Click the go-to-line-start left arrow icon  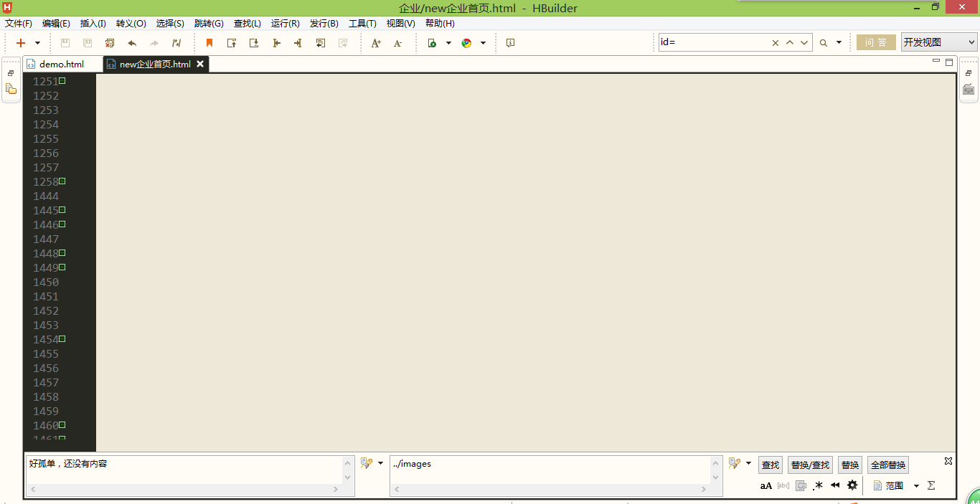pyautogui.click(x=276, y=43)
